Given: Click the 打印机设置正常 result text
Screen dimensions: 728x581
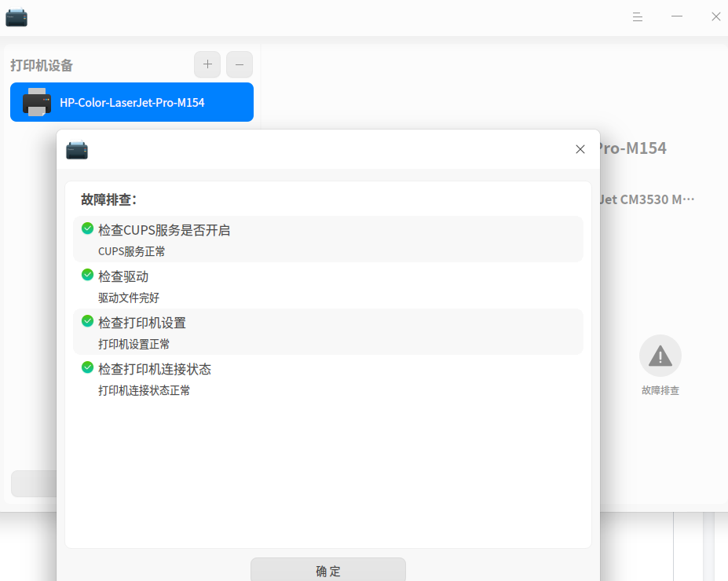Looking at the screenshot, I should pos(134,345).
